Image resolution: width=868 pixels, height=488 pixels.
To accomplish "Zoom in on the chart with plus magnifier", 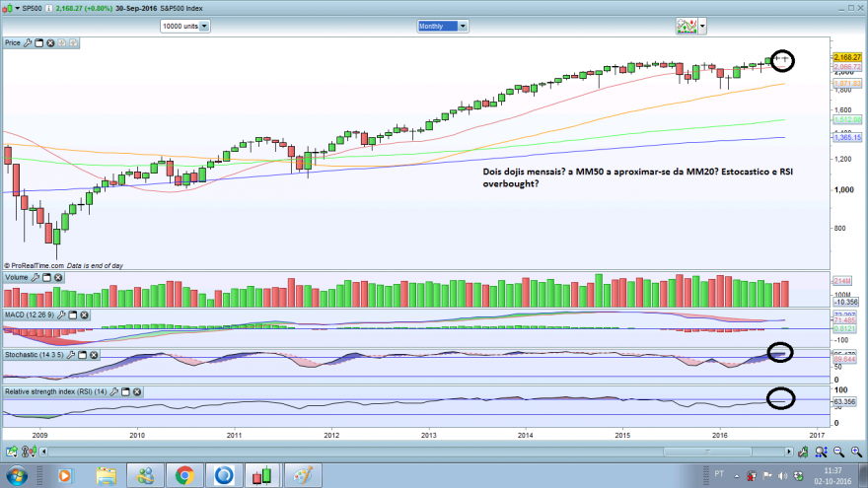I will (856, 453).
